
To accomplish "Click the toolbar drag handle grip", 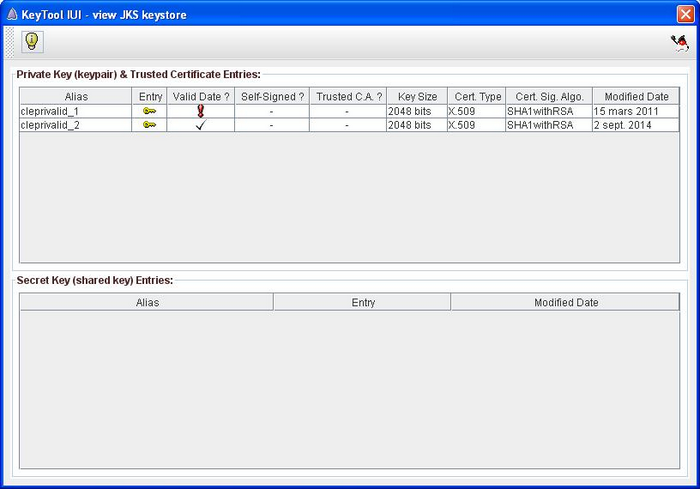I will point(10,42).
